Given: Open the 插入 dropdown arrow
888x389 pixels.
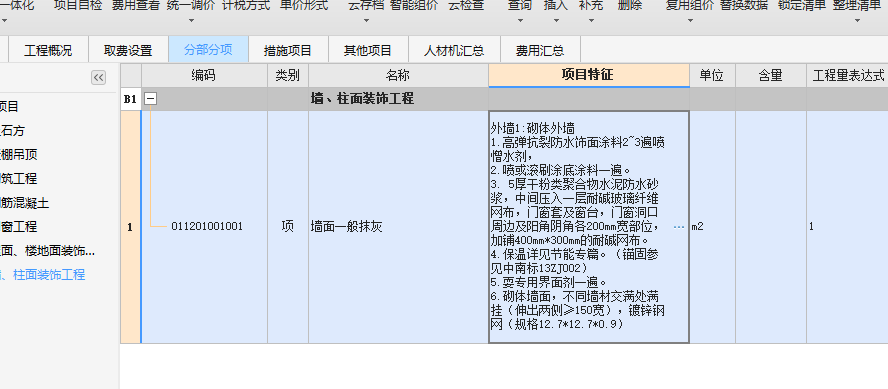Looking at the screenshot, I should click(x=556, y=21).
